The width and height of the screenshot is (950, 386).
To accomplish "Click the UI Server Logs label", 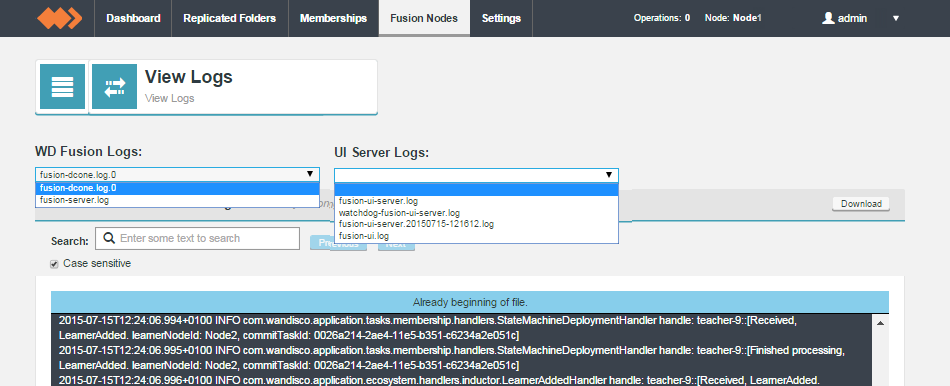I will [x=382, y=153].
